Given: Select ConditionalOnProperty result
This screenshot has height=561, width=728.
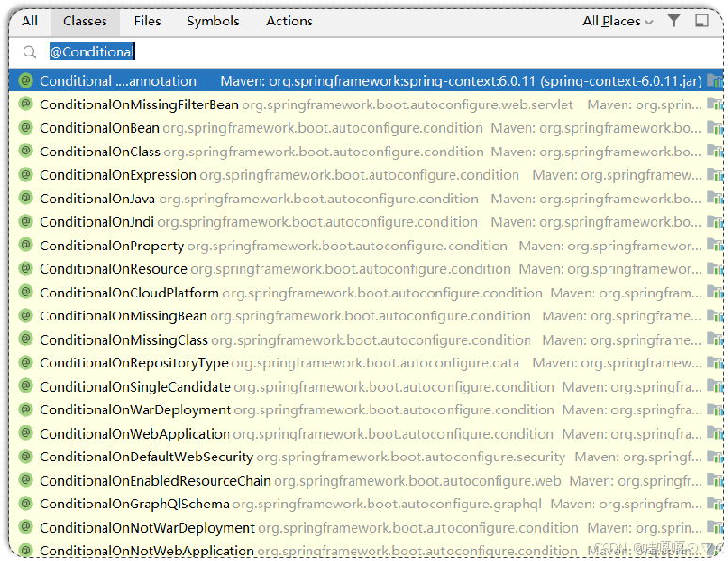Looking at the screenshot, I should [x=366, y=246].
